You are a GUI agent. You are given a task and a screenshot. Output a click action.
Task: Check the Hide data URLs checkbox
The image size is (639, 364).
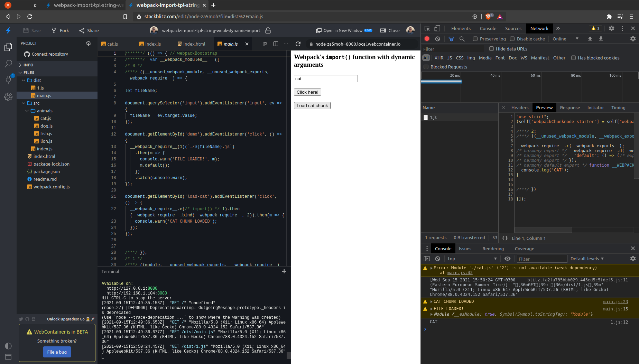click(x=492, y=49)
